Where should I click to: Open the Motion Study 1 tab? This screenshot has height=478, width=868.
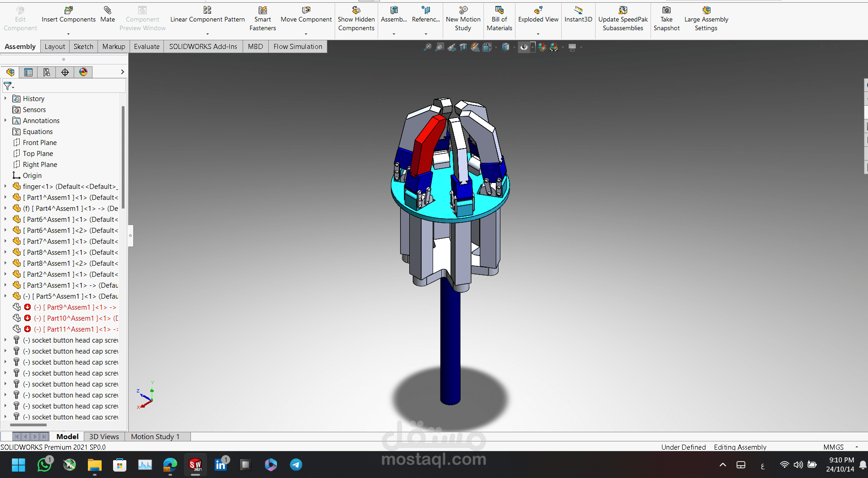pos(155,437)
